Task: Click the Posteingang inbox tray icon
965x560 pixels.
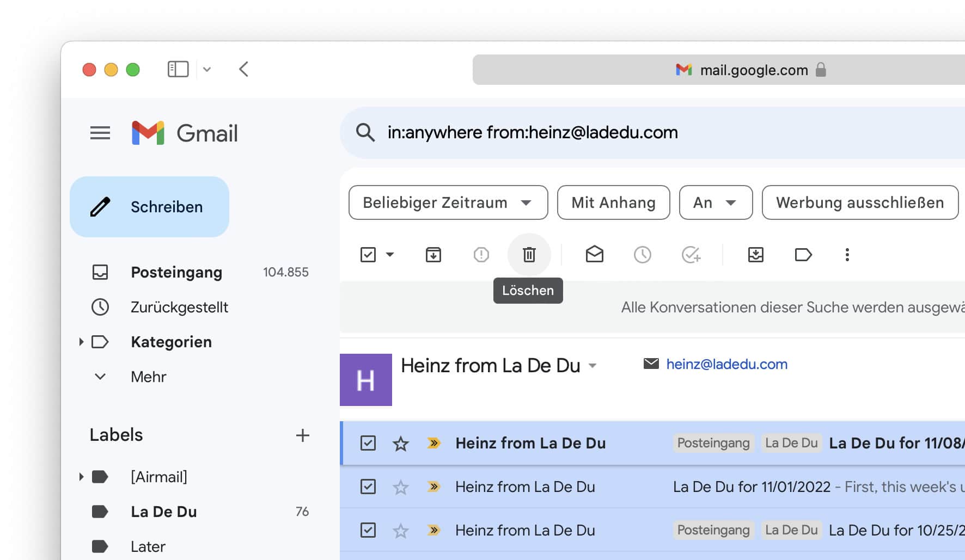Action: coord(100,272)
